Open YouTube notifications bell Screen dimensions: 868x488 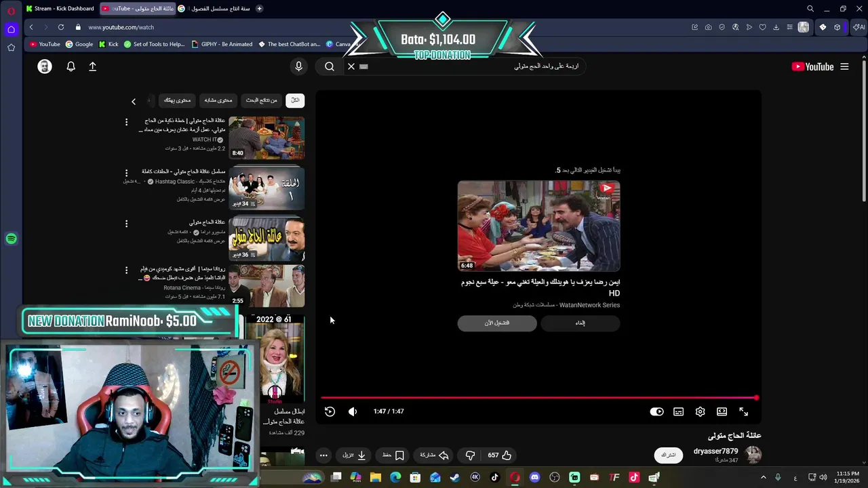coord(71,66)
